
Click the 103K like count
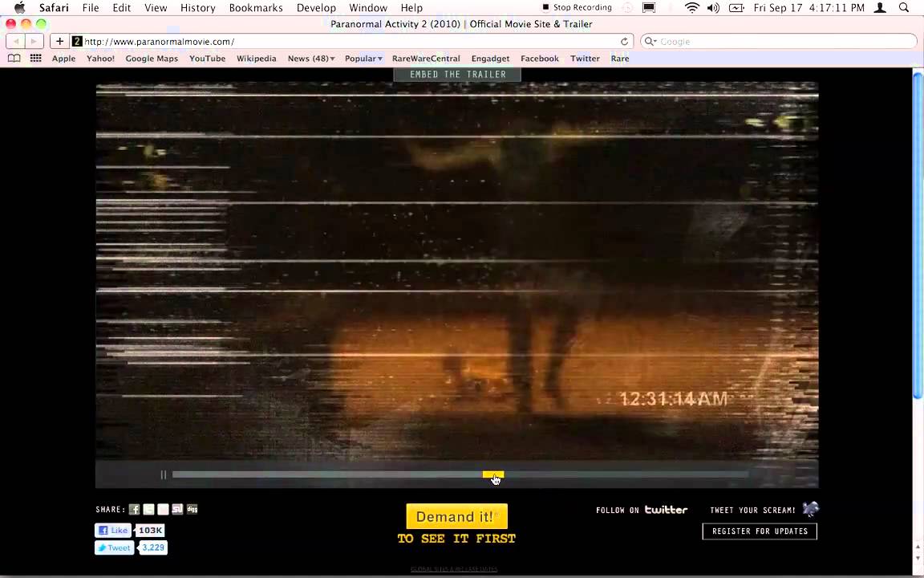click(150, 530)
